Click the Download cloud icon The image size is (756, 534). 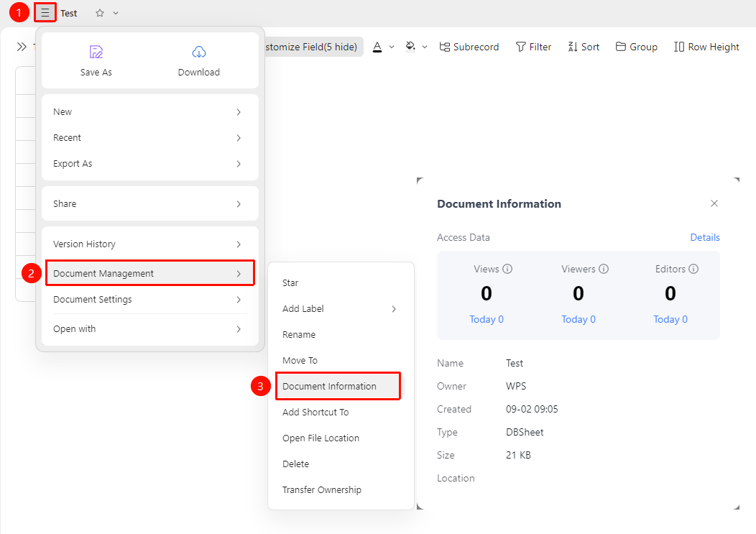(198, 52)
